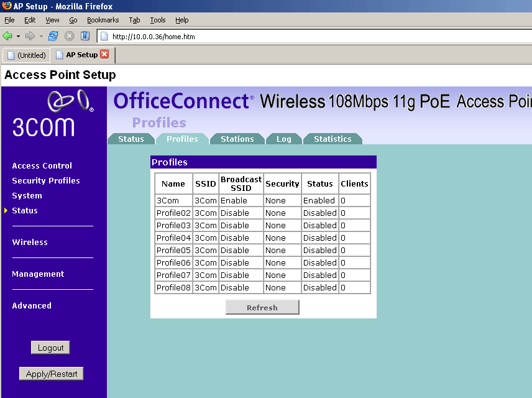Click the Firefox back arrow icon
Viewport: 532px width, 398px height.
point(7,35)
